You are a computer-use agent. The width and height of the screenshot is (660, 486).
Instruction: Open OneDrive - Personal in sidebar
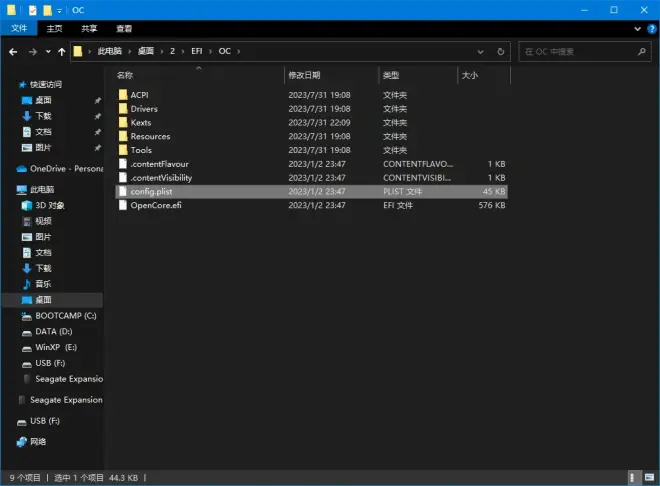(x=66, y=169)
